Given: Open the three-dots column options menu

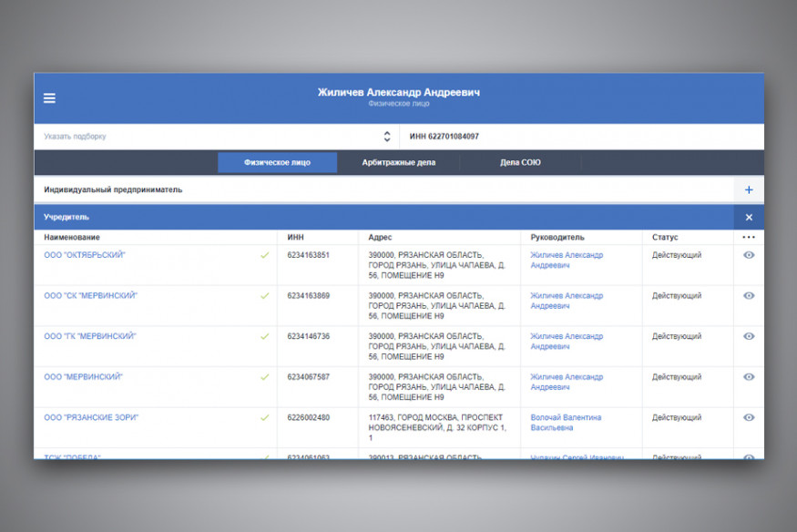Looking at the screenshot, I should (x=749, y=238).
